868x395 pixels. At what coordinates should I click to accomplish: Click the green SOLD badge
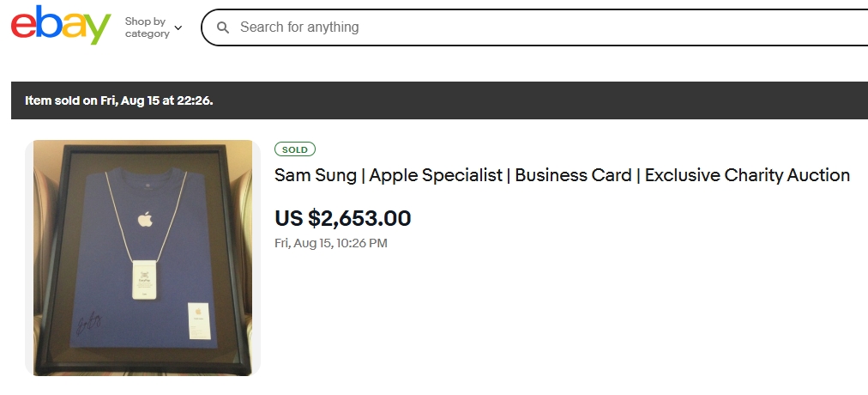(295, 149)
